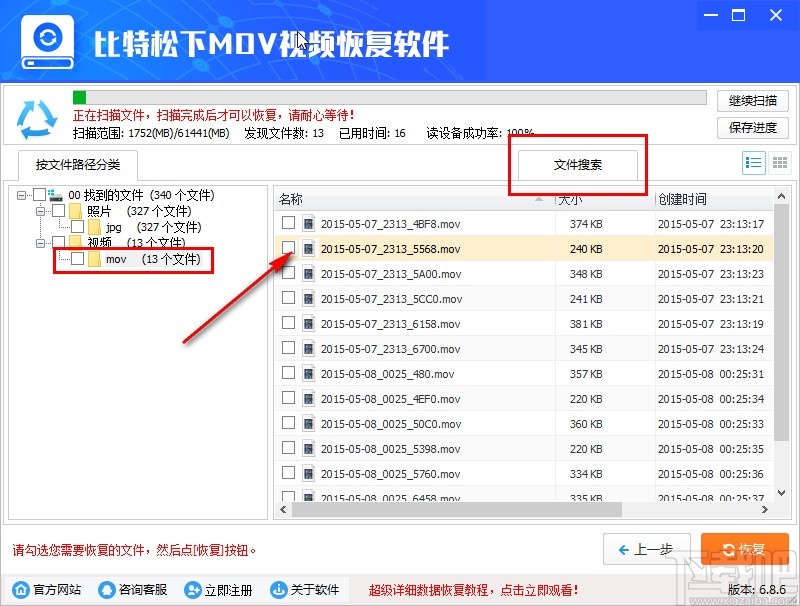Collapse the 视频 tree node

point(40,243)
